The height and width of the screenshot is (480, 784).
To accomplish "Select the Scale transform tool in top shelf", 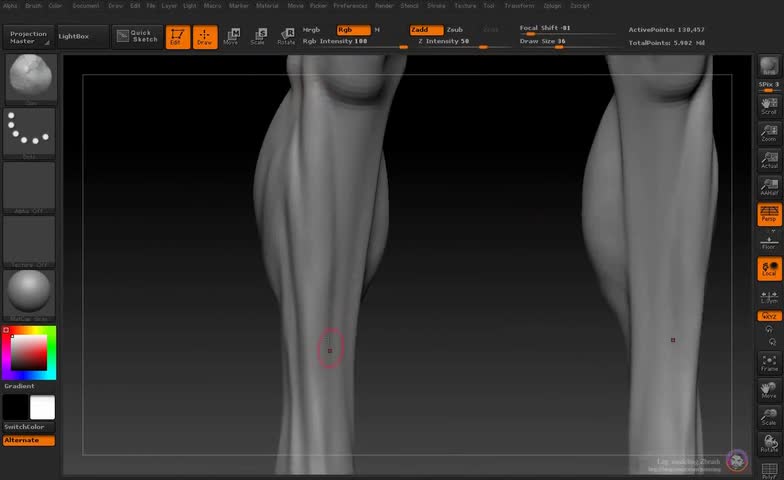I will (x=258, y=36).
